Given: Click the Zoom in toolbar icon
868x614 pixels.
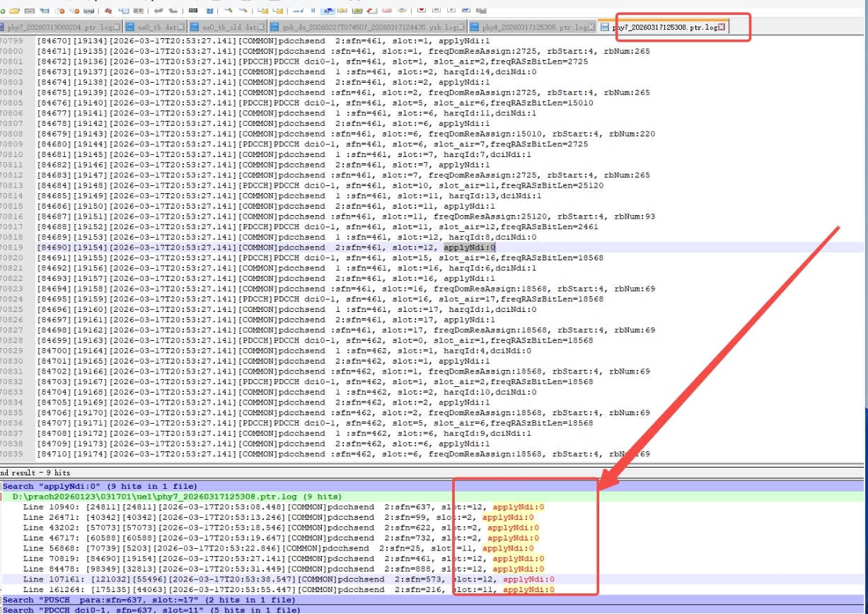Looking at the screenshot, I should tap(228, 10).
